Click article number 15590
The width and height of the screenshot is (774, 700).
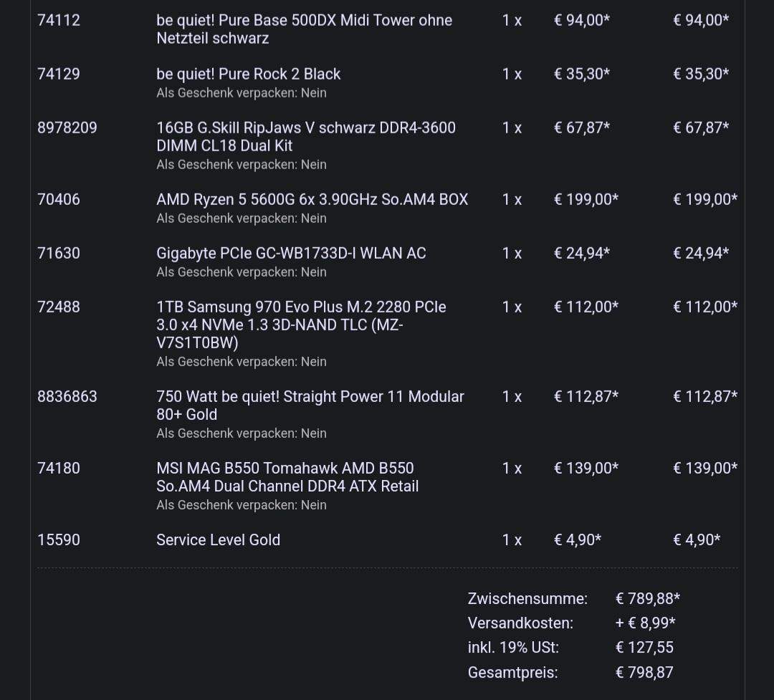tap(59, 540)
